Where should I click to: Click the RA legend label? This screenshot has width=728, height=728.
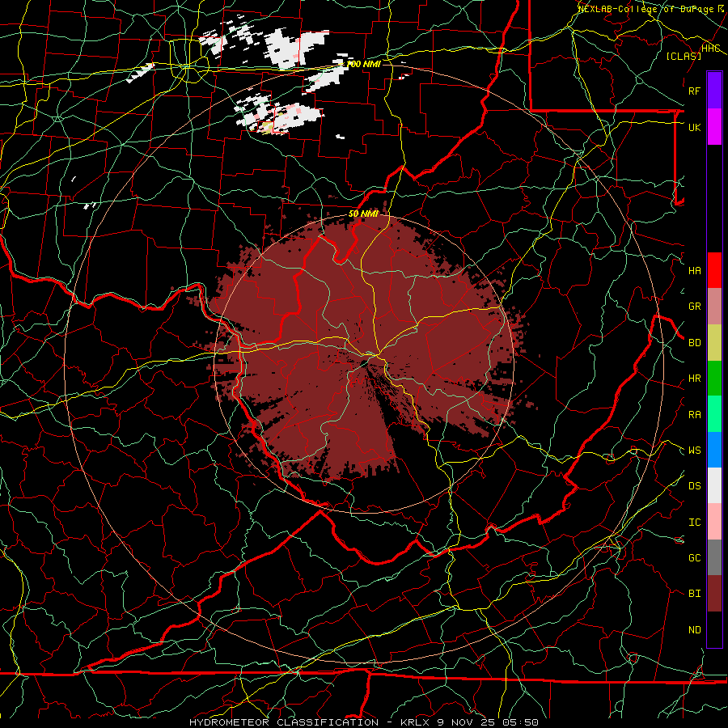click(x=694, y=415)
